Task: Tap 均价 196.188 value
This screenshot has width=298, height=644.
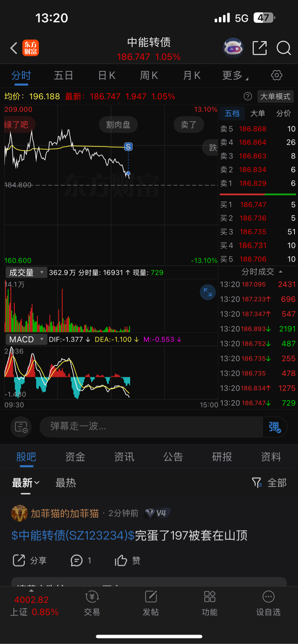Action: point(45,96)
